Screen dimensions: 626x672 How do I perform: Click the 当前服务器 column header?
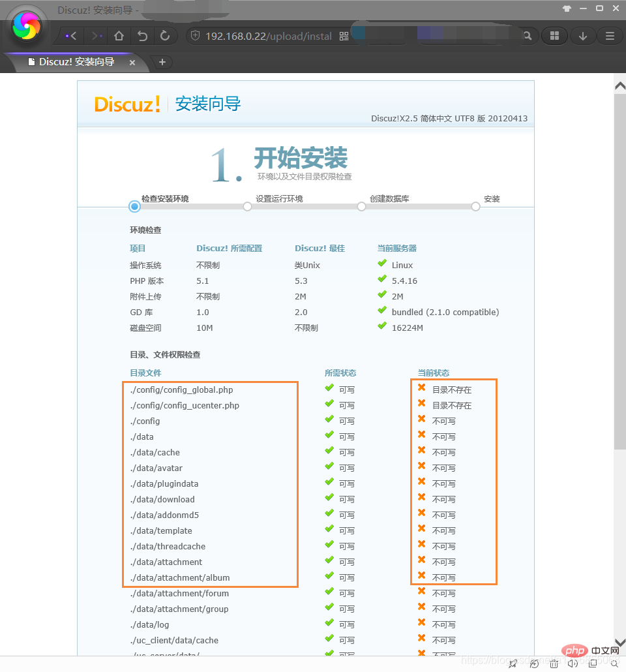tap(396, 249)
